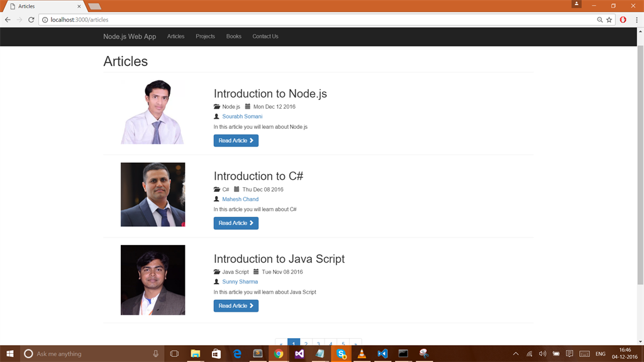Click user icon beside Sunny Sharma
The width and height of the screenshot is (644, 362).
click(x=216, y=282)
